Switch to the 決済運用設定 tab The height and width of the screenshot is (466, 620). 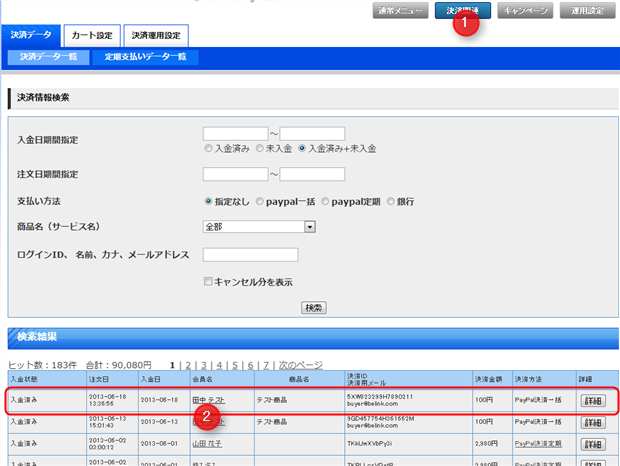(155, 36)
